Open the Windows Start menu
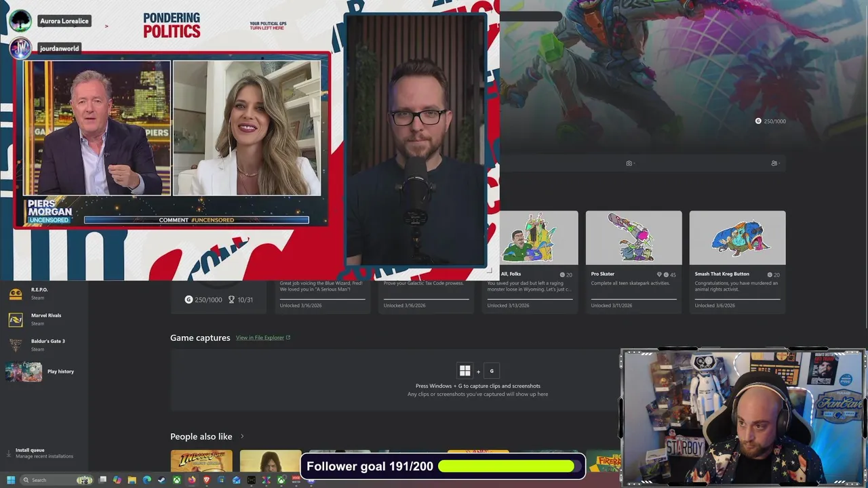This screenshot has width=868, height=488. (x=11, y=480)
